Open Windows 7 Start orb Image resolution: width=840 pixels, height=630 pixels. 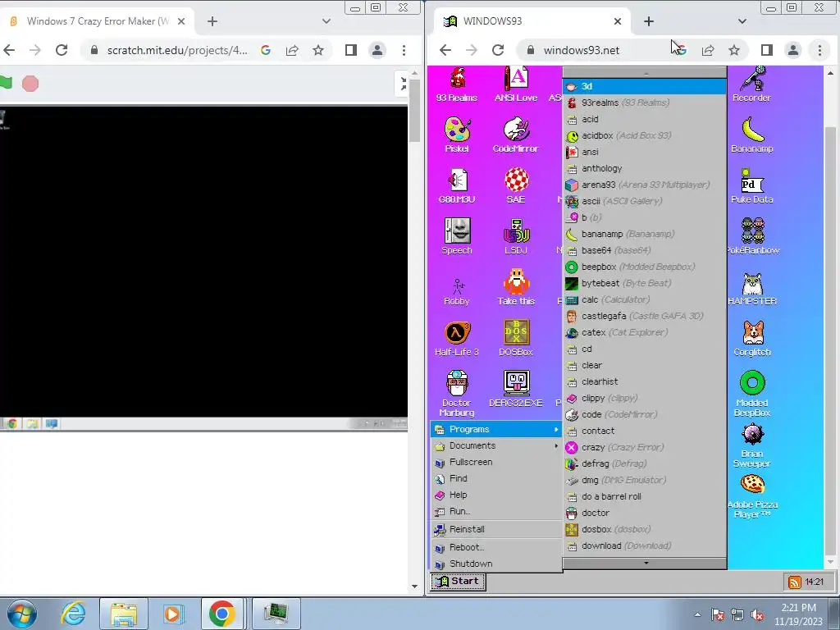click(x=22, y=614)
